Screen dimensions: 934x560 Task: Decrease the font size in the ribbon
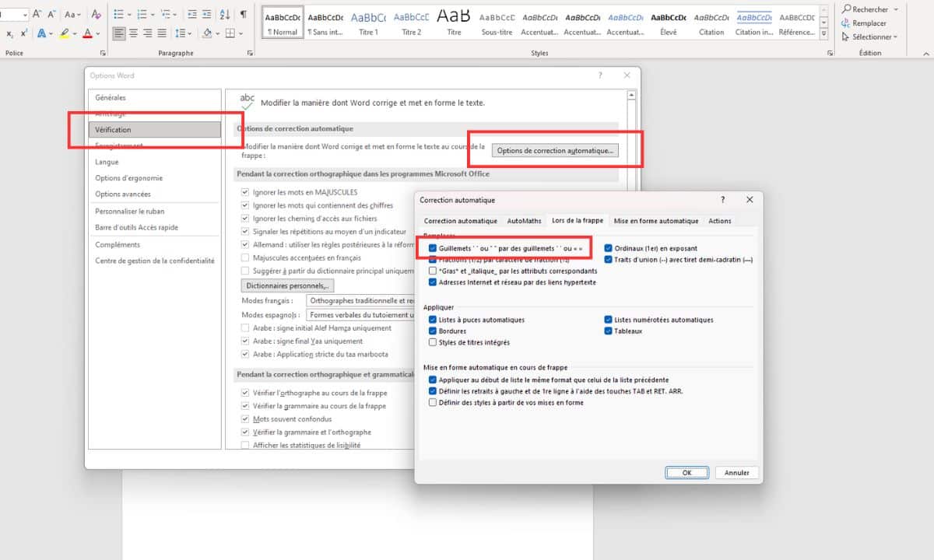51,14
